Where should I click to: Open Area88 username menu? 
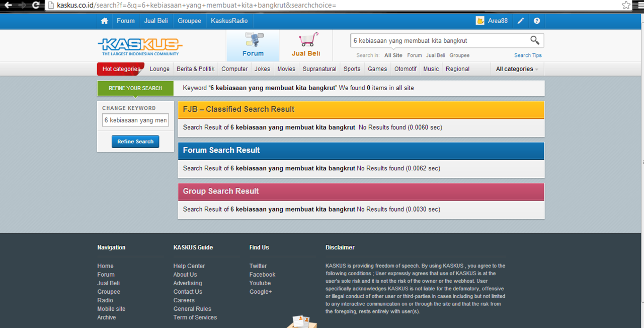pyautogui.click(x=498, y=21)
